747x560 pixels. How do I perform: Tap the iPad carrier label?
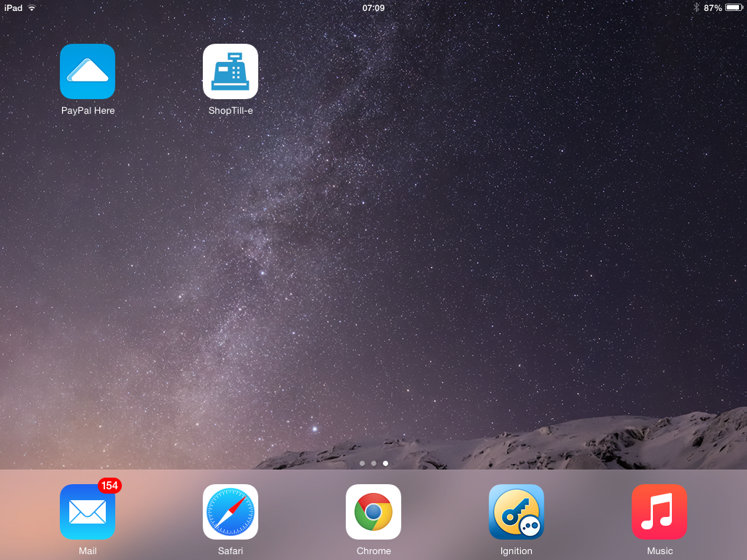tap(13, 8)
